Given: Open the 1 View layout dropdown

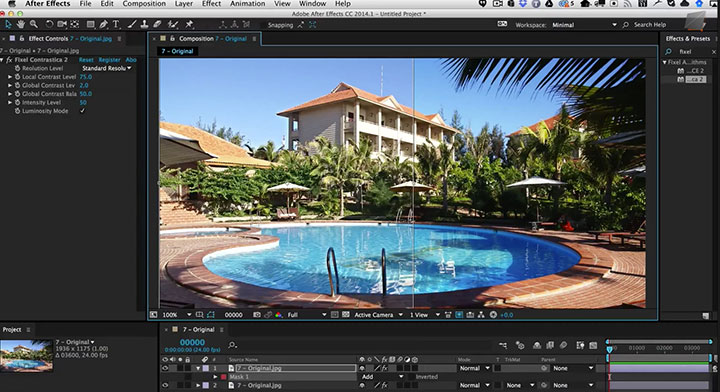Looking at the screenshot, I should 425,315.
